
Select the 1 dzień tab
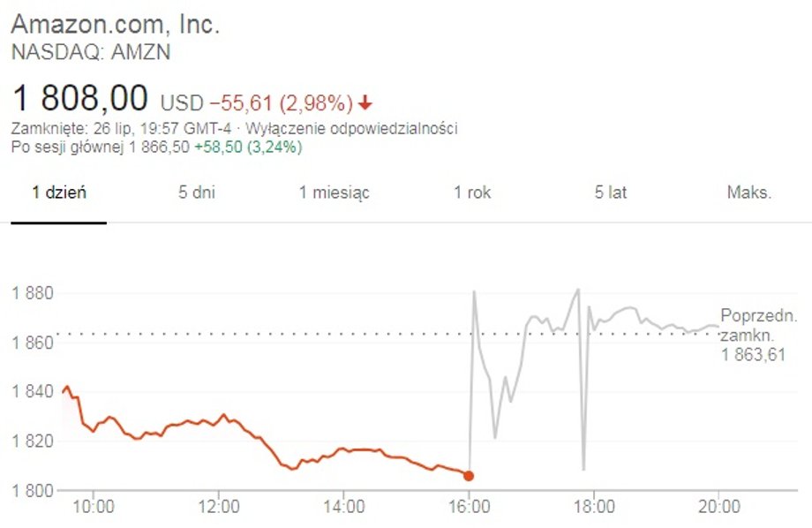[59, 192]
